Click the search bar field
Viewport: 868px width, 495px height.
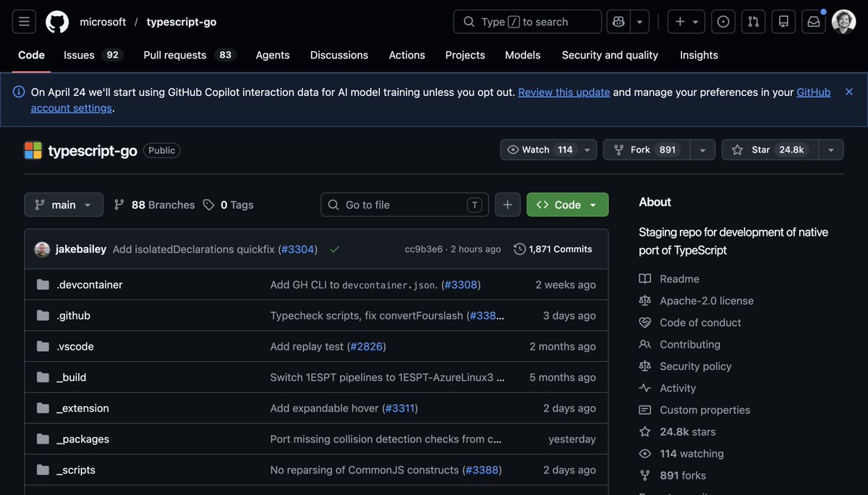tap(527, 22)
